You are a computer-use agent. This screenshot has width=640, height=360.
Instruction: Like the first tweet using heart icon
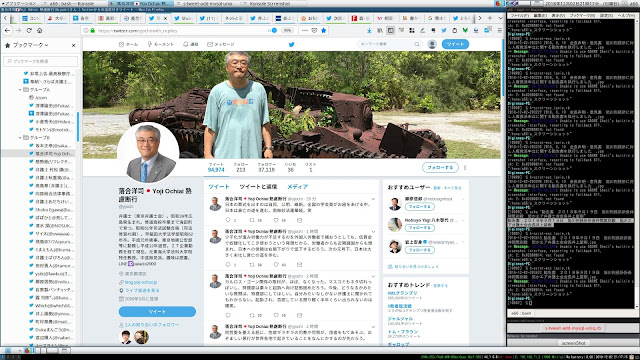pyautogui.click(x=276, y=220)
